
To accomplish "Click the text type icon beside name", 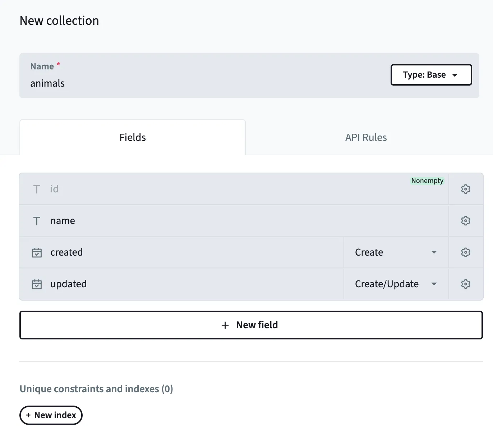I will (37, 221).
